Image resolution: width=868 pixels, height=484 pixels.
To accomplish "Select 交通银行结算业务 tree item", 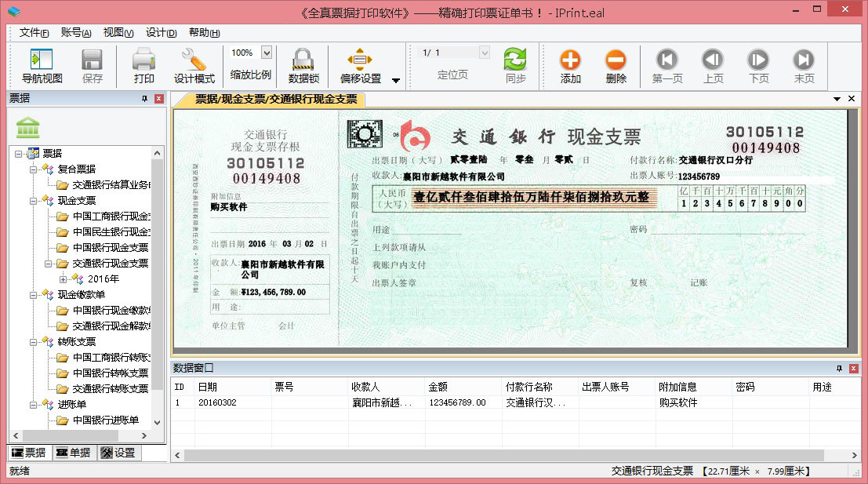I will point(111,185).
